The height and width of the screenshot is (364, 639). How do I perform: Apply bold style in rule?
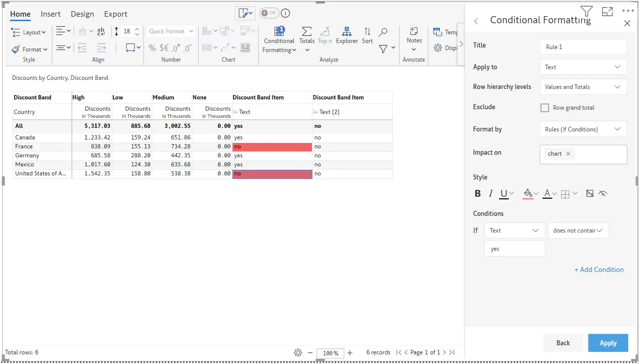point(478,193)
